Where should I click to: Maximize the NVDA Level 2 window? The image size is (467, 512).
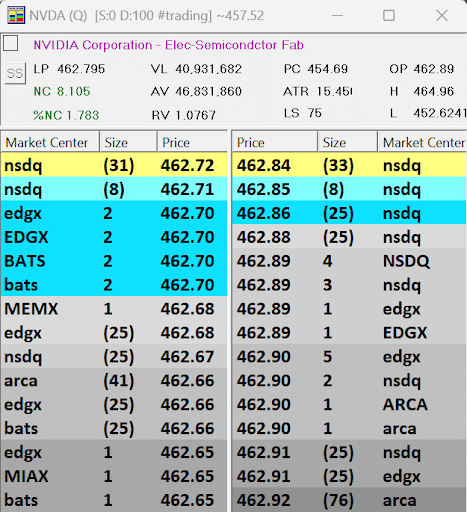[x=389, y=15]
